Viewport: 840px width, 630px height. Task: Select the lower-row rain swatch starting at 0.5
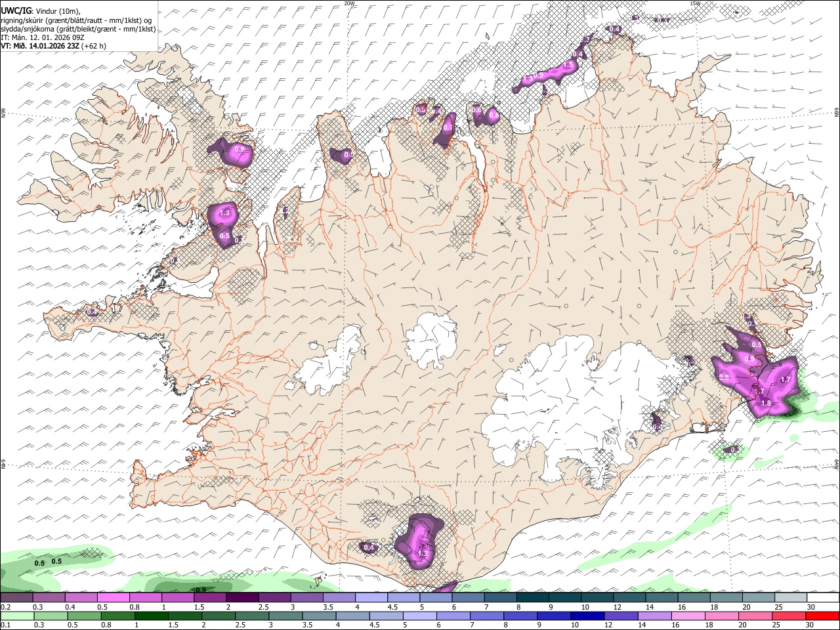84,616
